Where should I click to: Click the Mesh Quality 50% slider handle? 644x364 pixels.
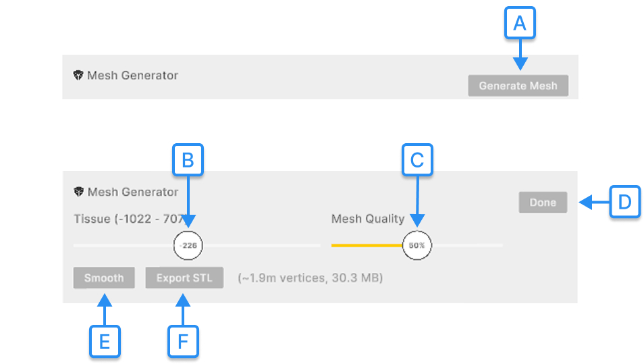[417, 245]
